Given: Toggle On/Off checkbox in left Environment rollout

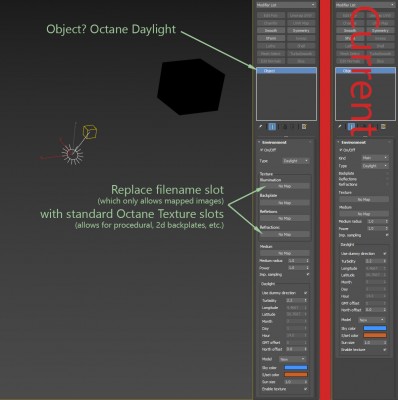Looking at the screenshot, I should (262, 150).
